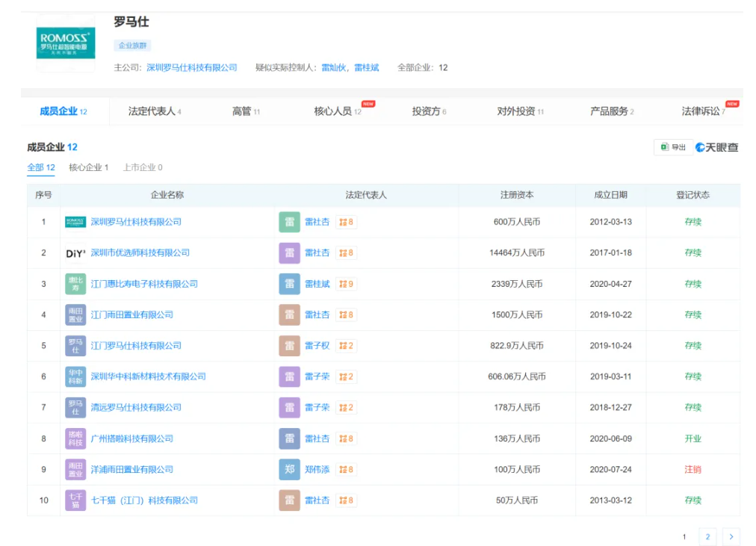756x546 pixels.
Task: Click the next-page arrow button
Action: click(731, 537)
